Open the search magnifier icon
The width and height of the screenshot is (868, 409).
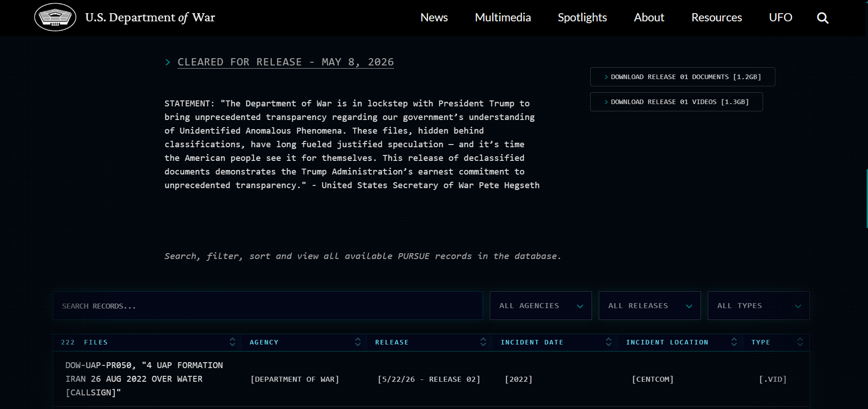823,18
